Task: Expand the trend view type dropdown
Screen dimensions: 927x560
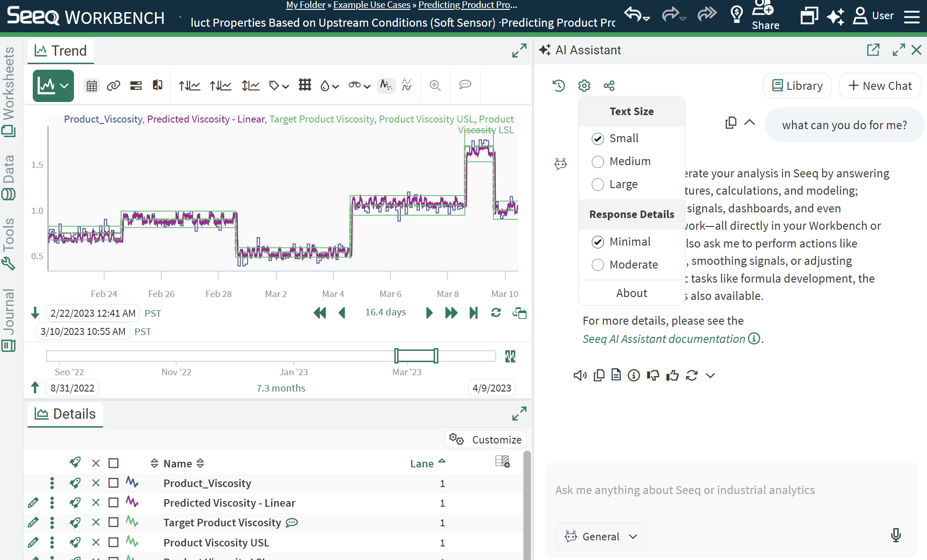Action: point(65,86)
